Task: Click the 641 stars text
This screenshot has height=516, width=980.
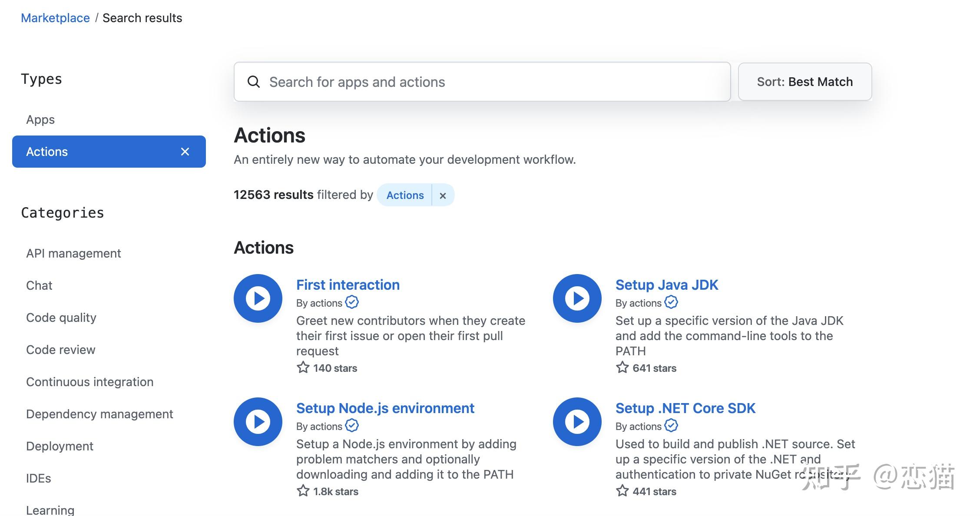Action: tap(654, 368)
